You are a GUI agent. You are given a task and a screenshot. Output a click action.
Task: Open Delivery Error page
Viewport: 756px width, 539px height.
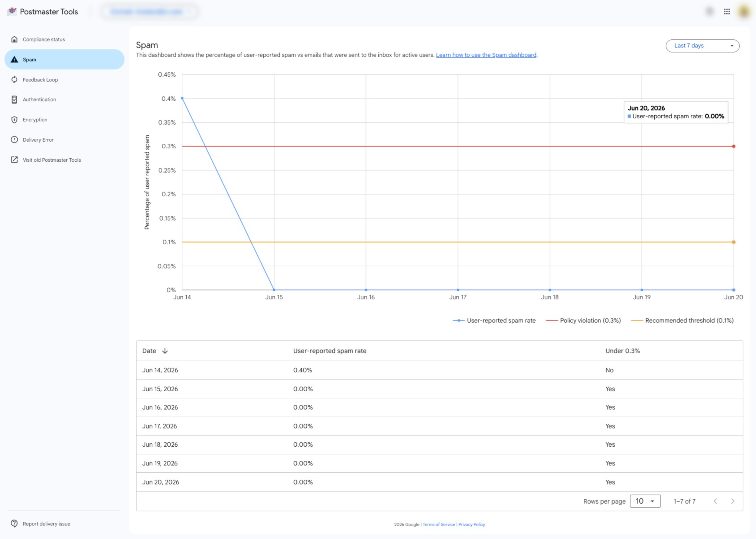pos(64,140)
